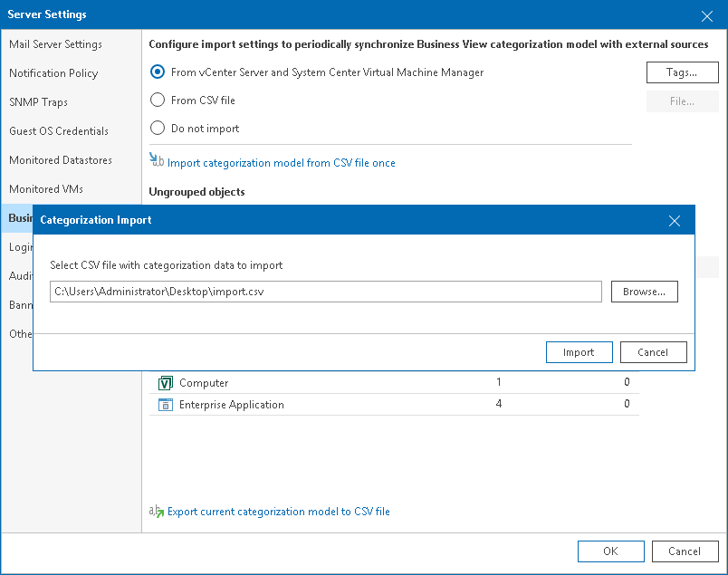Click Export current categorization model to CSV file
The height and width of the screenshot is (575, 728).
(278, 512)
